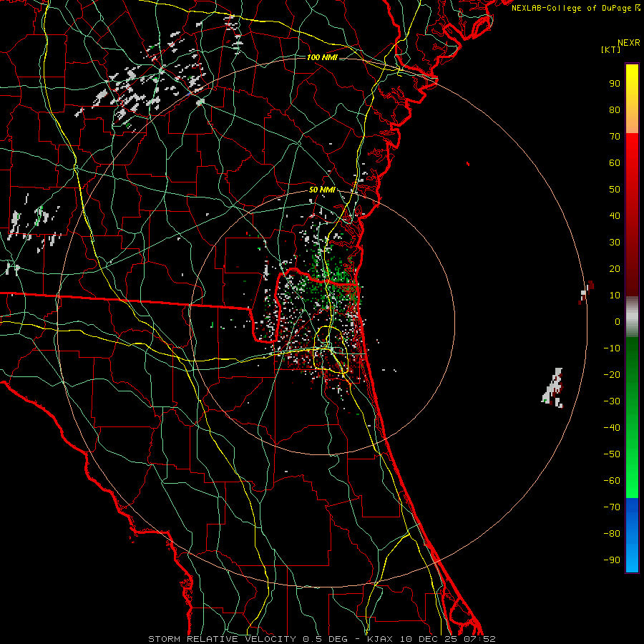Click the -10 knot scale label
The height and width of the screenshot is (644, 644).
pyautogui.click(x=612, y=348)
